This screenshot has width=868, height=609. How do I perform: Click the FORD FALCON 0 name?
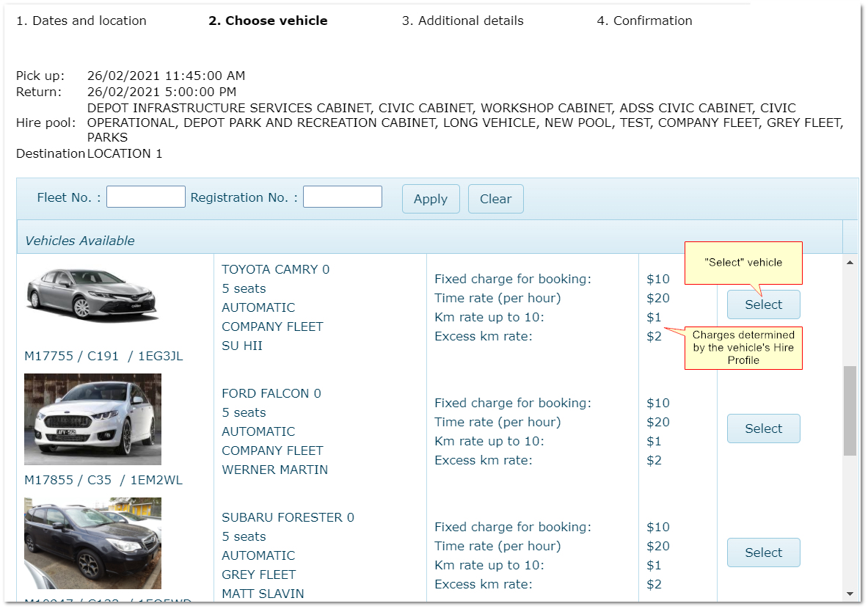pyautogui.click(x=271, y=393)
